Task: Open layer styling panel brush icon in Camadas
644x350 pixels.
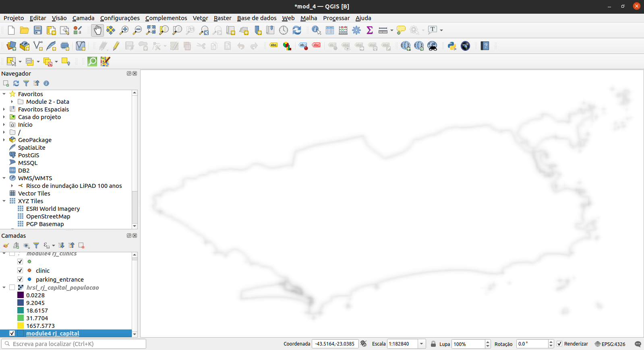Action: [x=6, y=245]
